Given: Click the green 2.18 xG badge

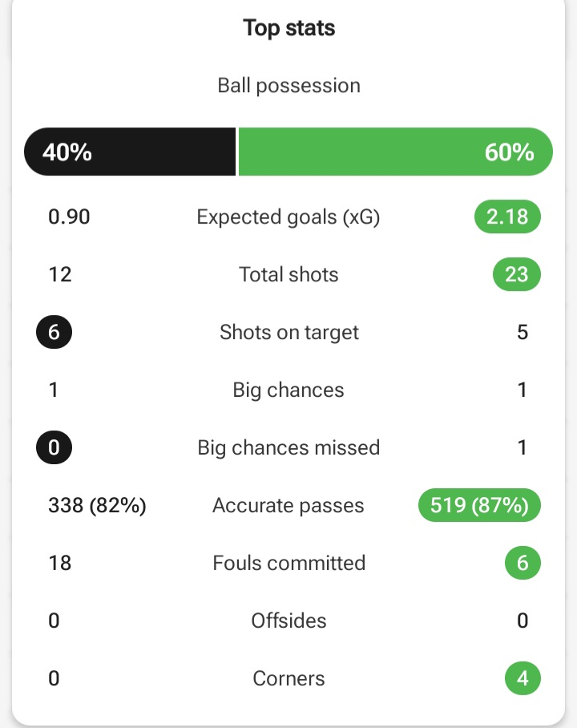Looking at the screenshot, I should click(507, 217).
